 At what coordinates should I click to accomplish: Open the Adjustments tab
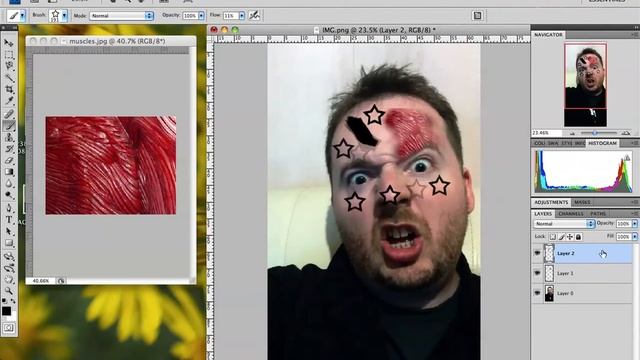coord(551,202)
